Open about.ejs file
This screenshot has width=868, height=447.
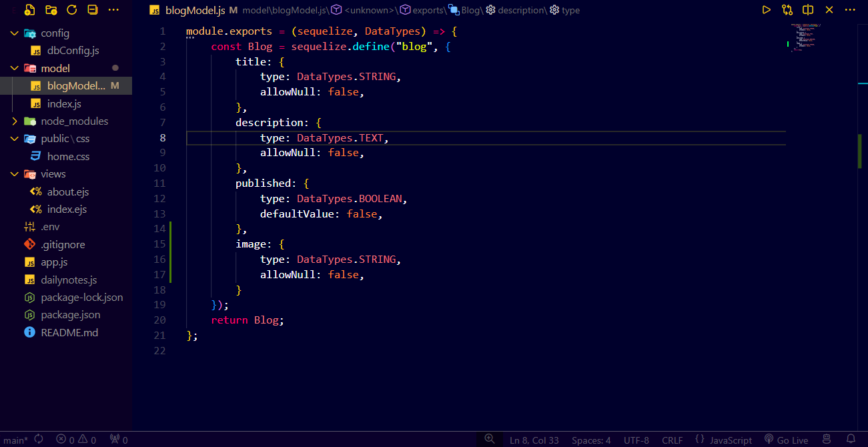(x=66, y=191)
